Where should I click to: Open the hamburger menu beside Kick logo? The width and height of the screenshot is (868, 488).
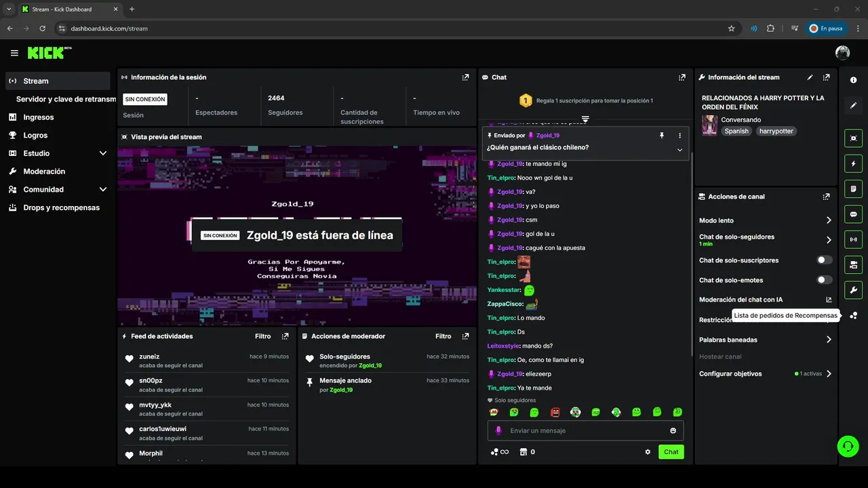point(14,53)
